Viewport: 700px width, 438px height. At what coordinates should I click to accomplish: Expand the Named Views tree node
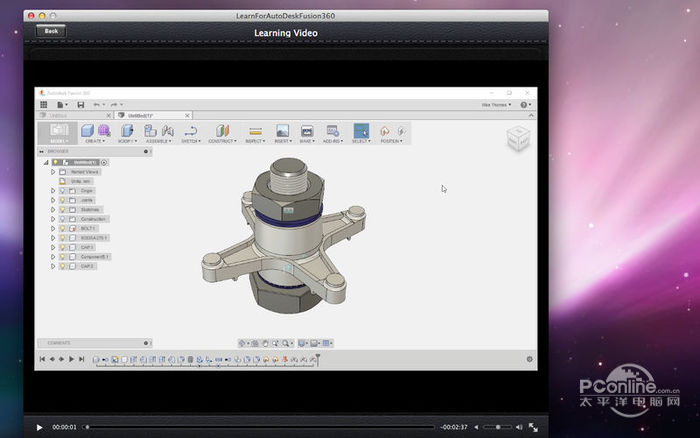tap(52, 171)
